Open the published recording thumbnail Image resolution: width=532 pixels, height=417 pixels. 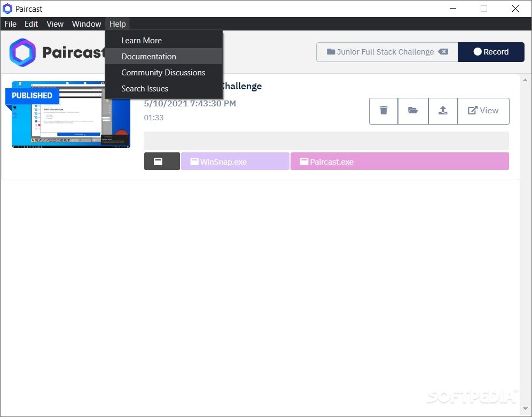point(71,115)
